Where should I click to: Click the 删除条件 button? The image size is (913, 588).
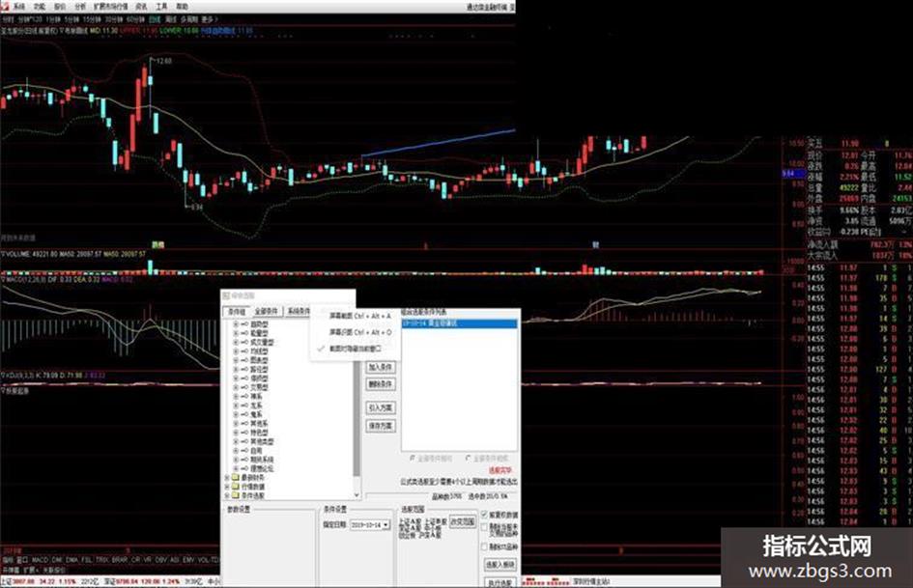point(381,384)
